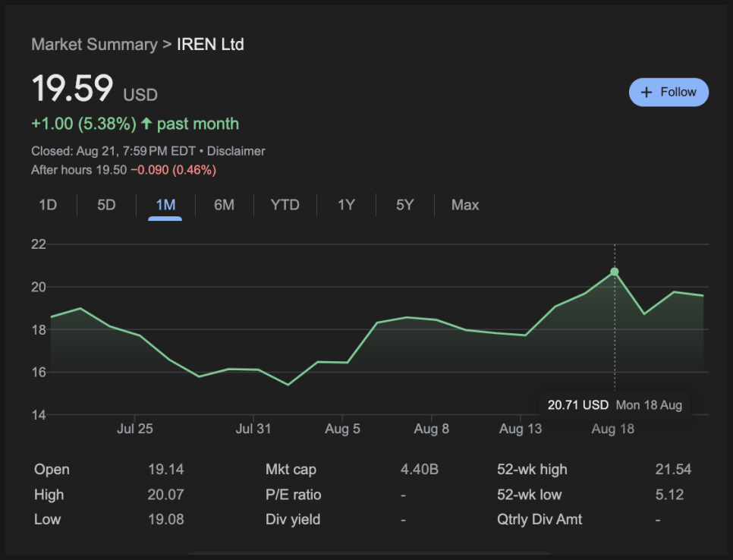Click the After hours 19.50 line
Screen dimensions: 733x560
tap(124, 170)
